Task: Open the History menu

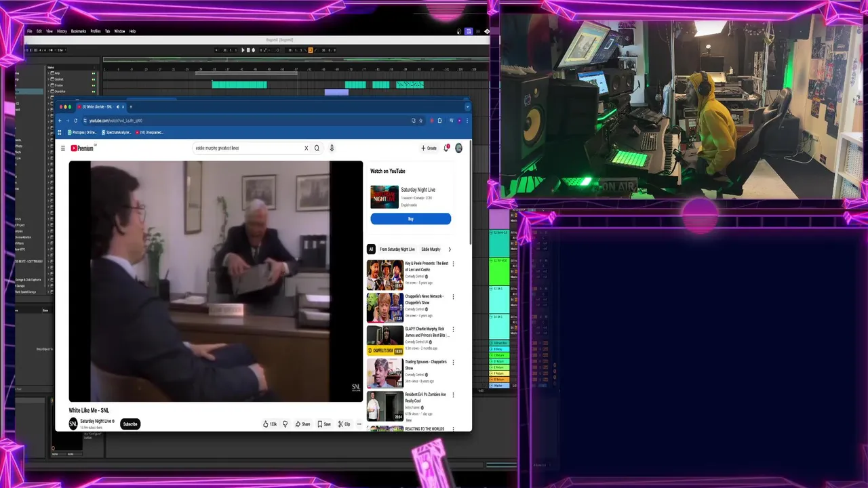Action: [62, 31]
